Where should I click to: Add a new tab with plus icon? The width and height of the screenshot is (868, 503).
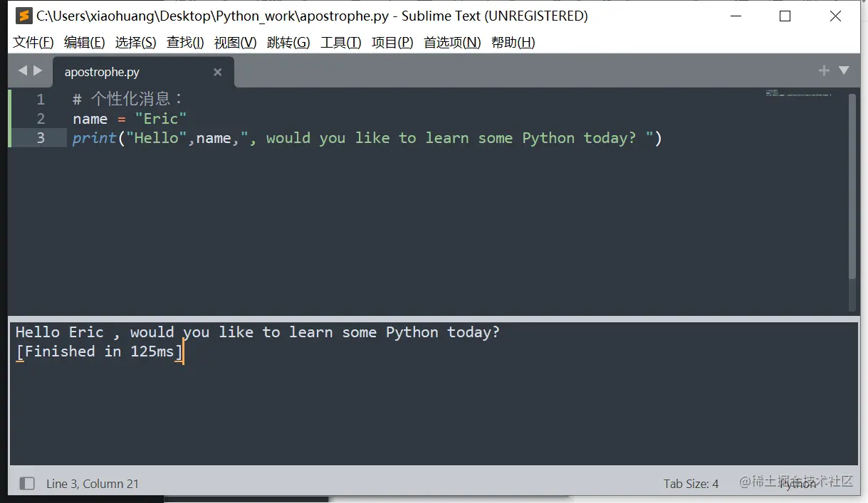tap(825, 70)
